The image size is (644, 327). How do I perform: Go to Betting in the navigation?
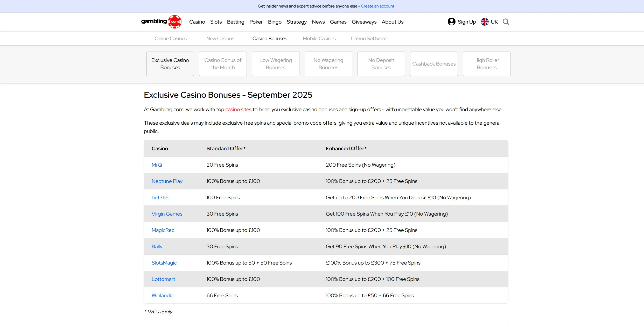coord(235,22)
